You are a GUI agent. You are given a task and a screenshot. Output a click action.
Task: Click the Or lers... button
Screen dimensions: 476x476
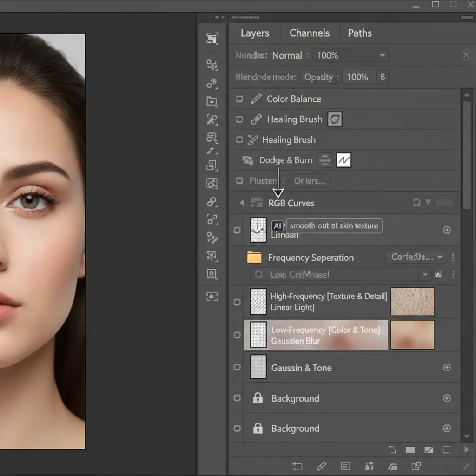click(310, 181)
